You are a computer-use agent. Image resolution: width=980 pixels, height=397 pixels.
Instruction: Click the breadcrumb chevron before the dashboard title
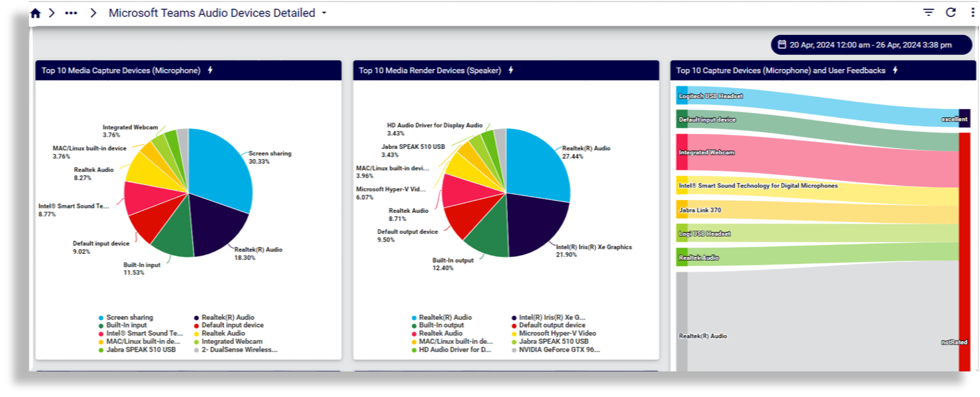pos(93,13)
